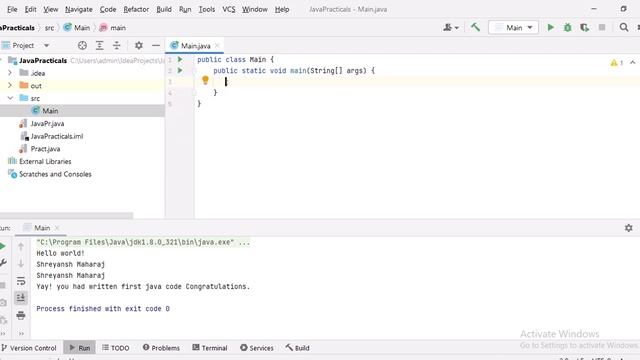Screen dimensions: 640x360
Task: Open the user account icon dropdown
Action: click(x=451, y=27)
